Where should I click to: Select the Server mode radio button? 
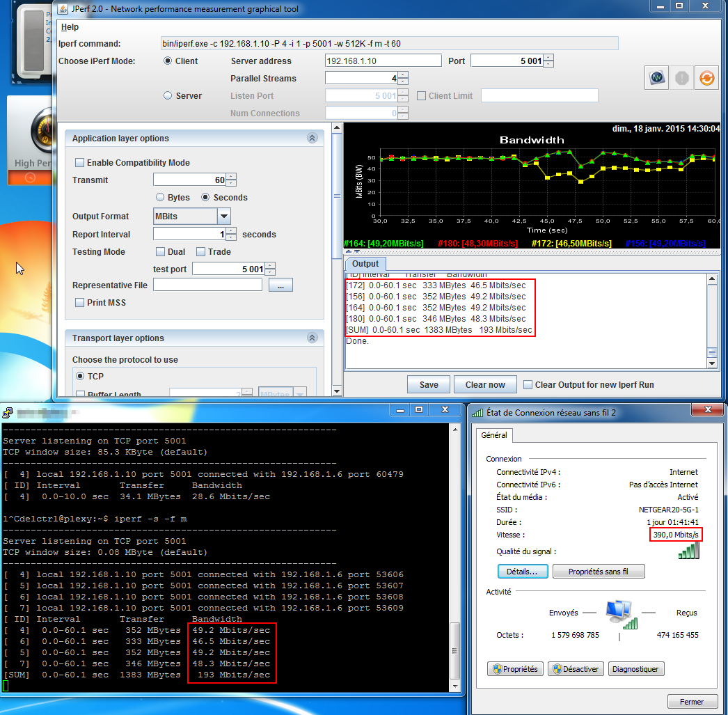168,96
